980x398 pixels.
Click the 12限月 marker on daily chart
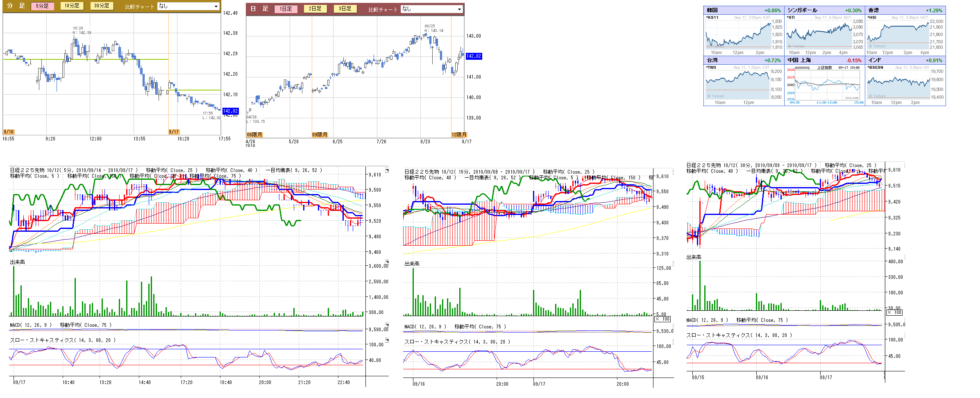pos(459,135)
